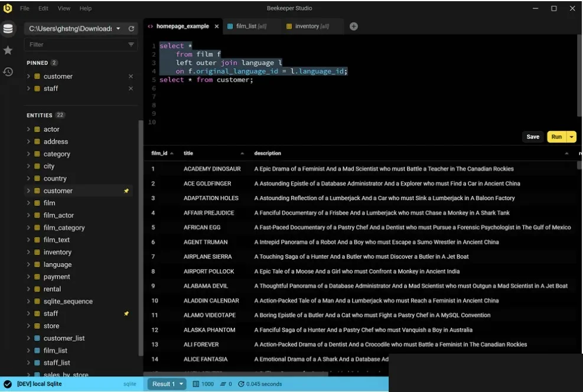Open the favorites star sidebar icon
The width and height of the screenshot is (583, 392).
coord(8,50)
